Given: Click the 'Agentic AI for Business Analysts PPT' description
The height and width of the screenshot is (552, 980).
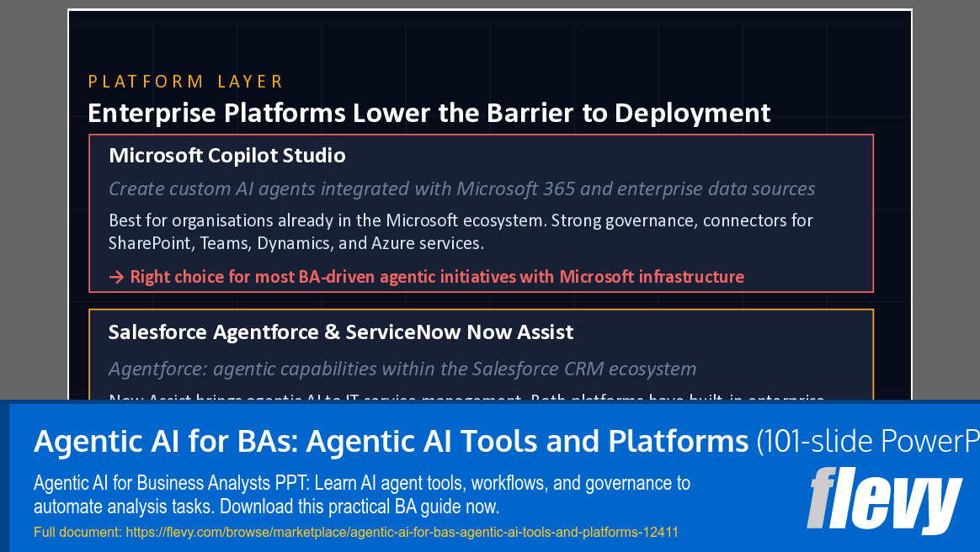Looking at the screenshot, I should (x=362, y=494).
